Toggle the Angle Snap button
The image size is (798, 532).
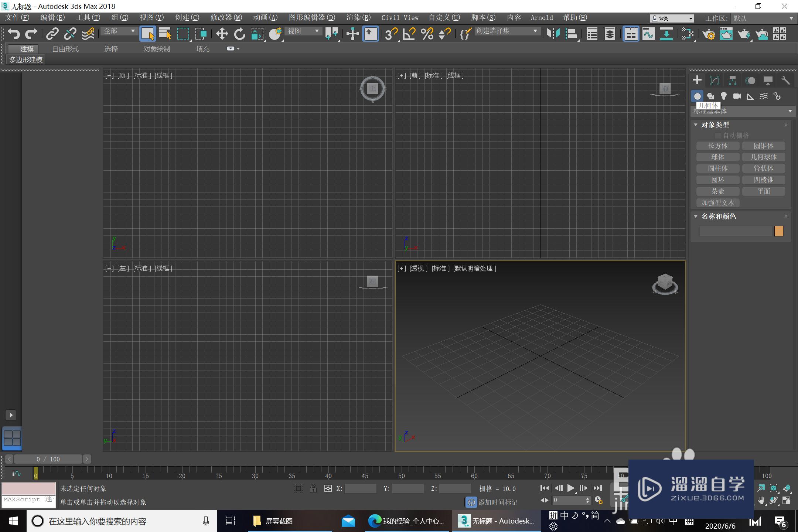point(409,34)
